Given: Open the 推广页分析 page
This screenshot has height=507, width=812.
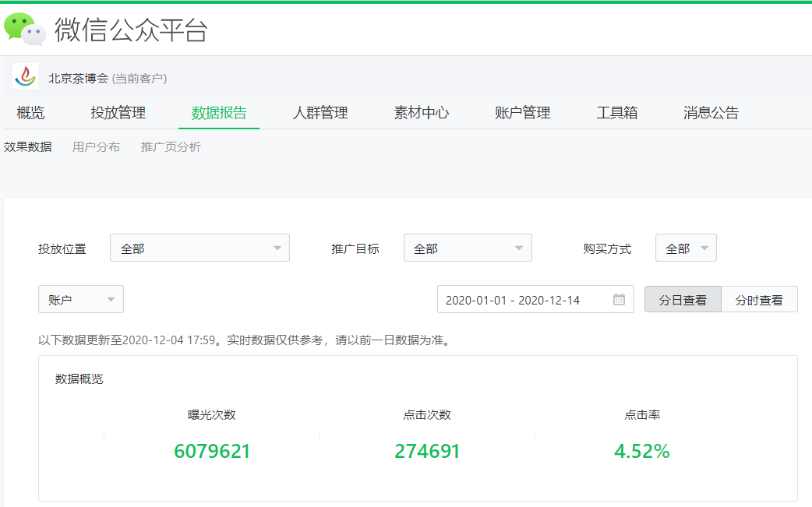Looking at the screenshot, I should click(x=172, y=146).
